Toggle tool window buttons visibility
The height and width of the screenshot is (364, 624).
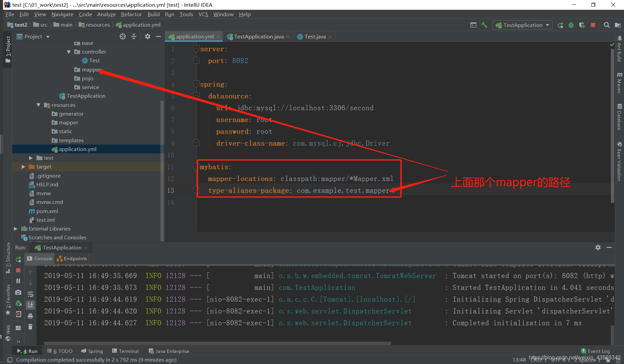tap(10, 360)
